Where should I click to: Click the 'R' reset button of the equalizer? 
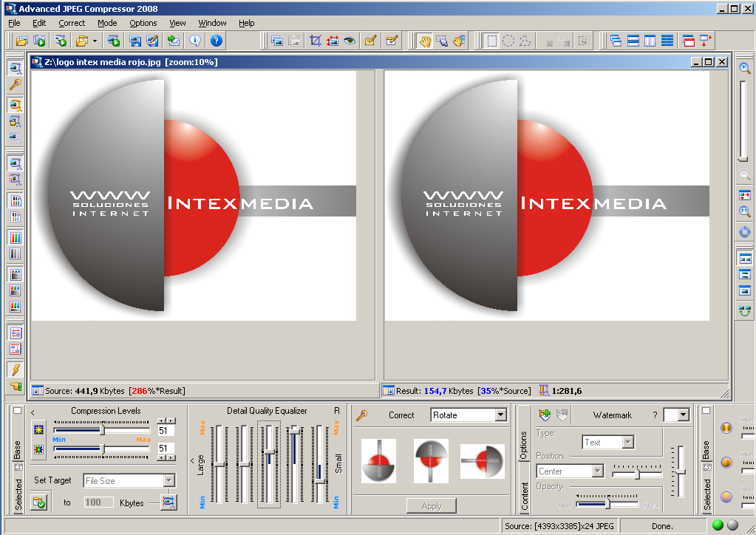pyautogui.click(x=337, y=411)
